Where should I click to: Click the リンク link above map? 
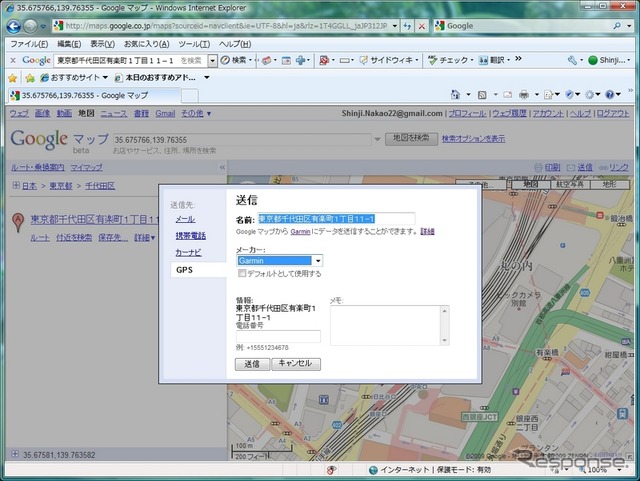click(x=618, y=167)
